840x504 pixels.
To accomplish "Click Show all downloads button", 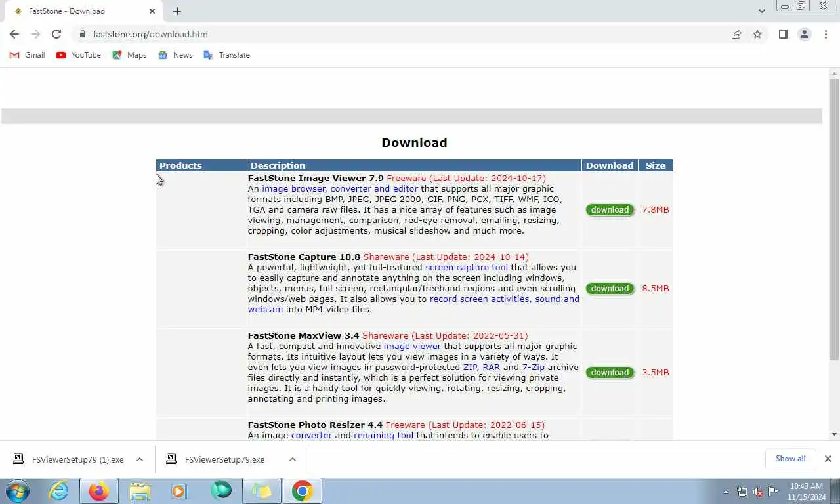I will 790,459.
